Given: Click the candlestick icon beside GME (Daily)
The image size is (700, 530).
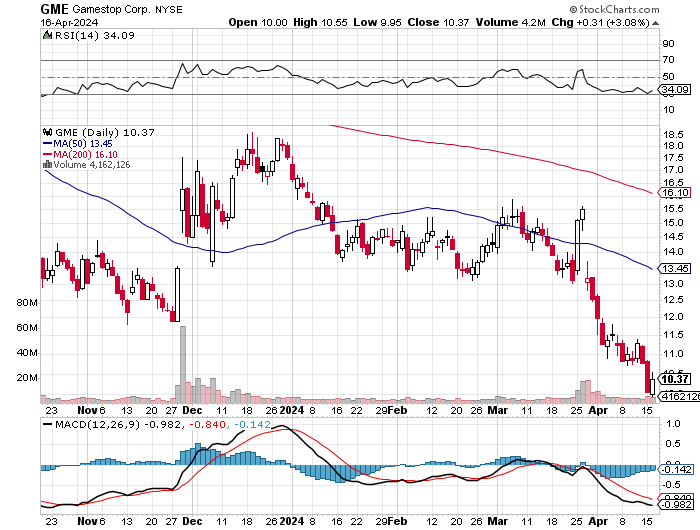Looking at the screenshot, I should coord(47,132).
